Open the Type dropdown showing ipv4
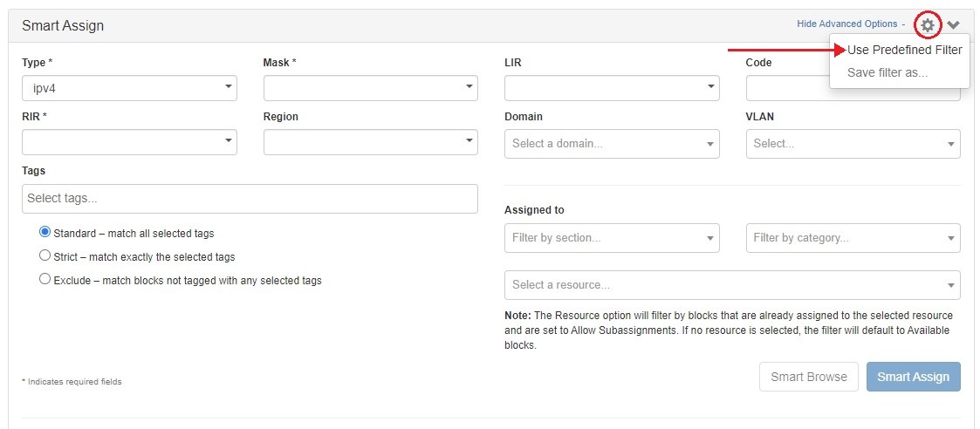Screen dimensions: 980x429 [129, 88]
